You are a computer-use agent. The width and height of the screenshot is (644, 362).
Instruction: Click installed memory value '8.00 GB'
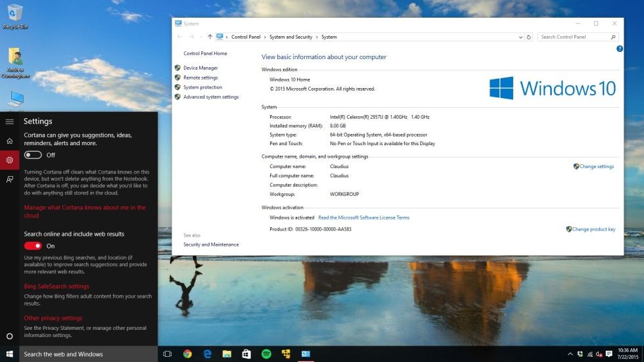click(x=338, y=125)
